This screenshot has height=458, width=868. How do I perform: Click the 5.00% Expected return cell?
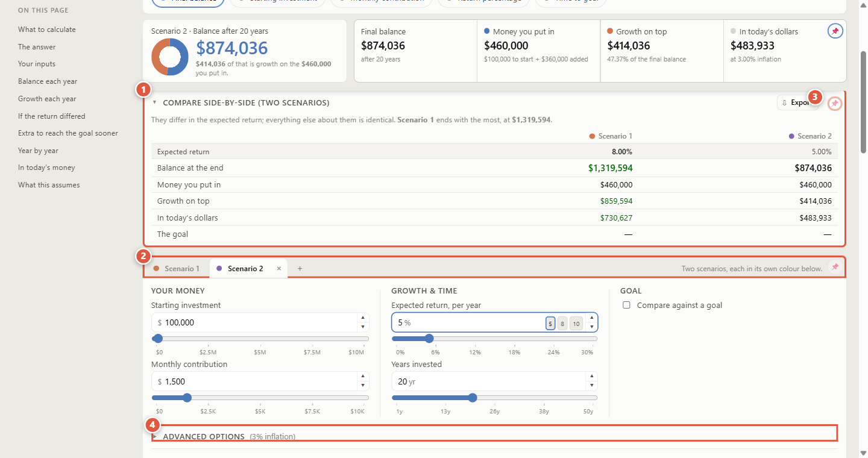(820, 152)
